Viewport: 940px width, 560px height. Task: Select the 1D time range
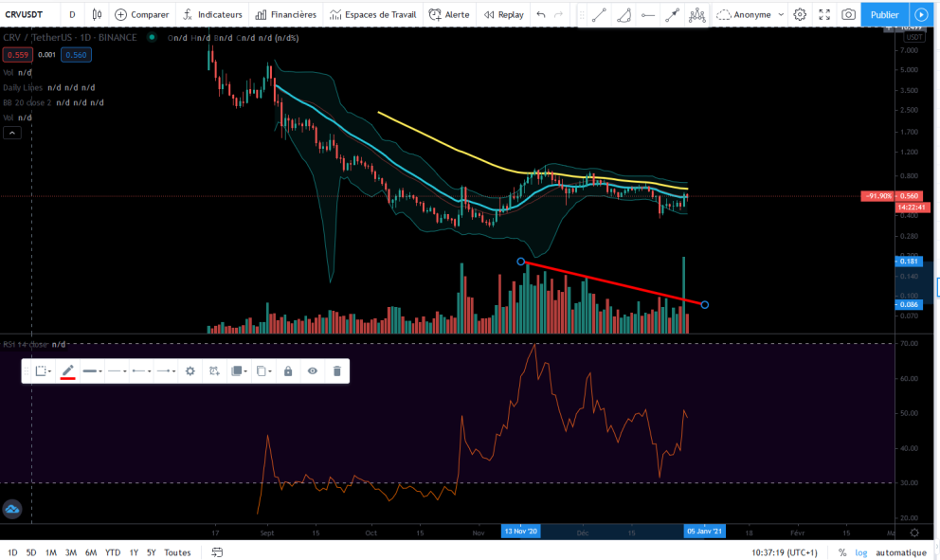pyautogui.click(x=12, y=552)
